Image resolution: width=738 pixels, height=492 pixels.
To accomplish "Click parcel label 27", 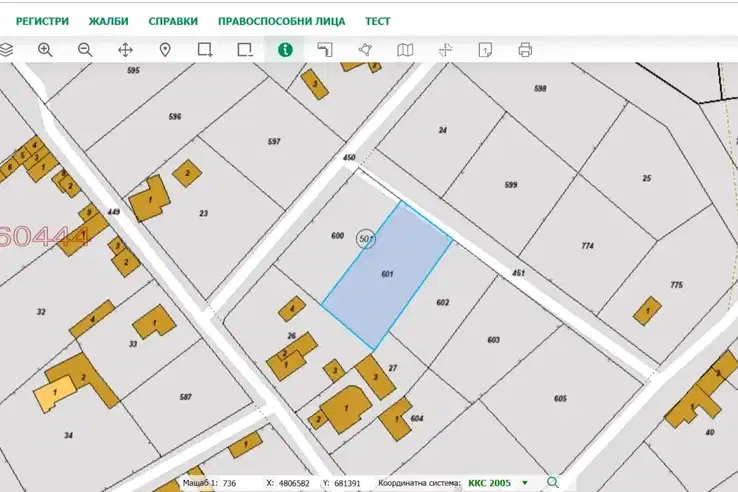I will pyautogui.click(x=393, y=368).
